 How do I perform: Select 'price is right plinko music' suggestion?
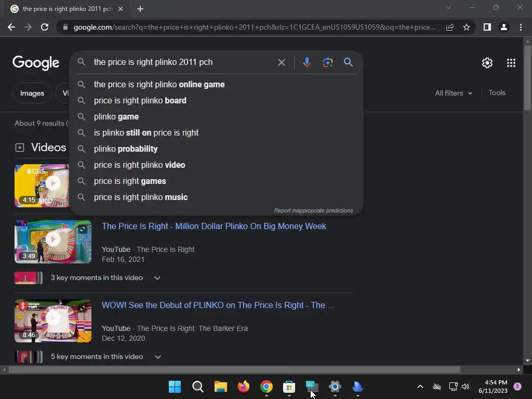point(217,197)
